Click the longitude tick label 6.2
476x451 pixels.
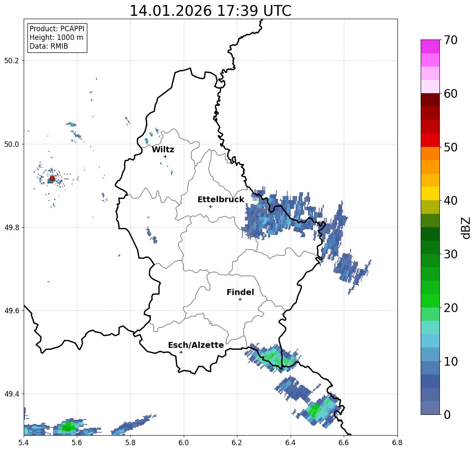[x=237, y=443]
